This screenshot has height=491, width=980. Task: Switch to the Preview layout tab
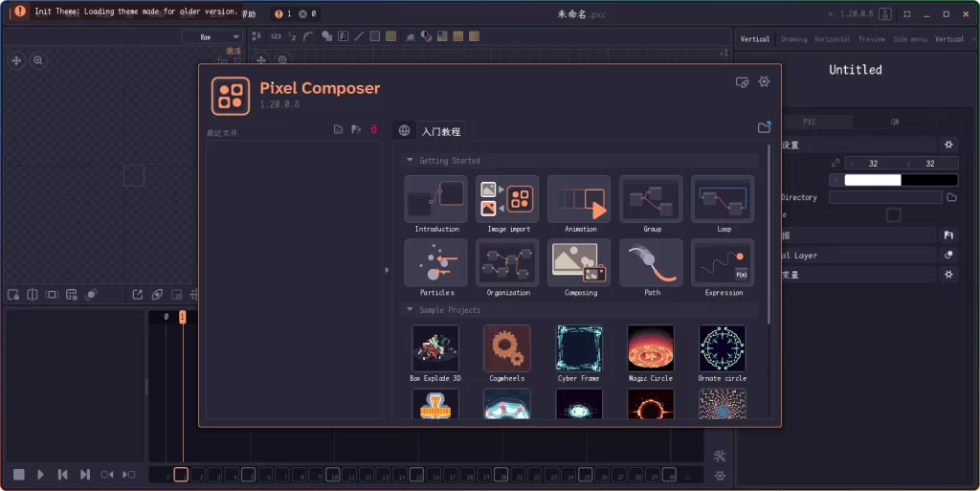pos(871,38)
